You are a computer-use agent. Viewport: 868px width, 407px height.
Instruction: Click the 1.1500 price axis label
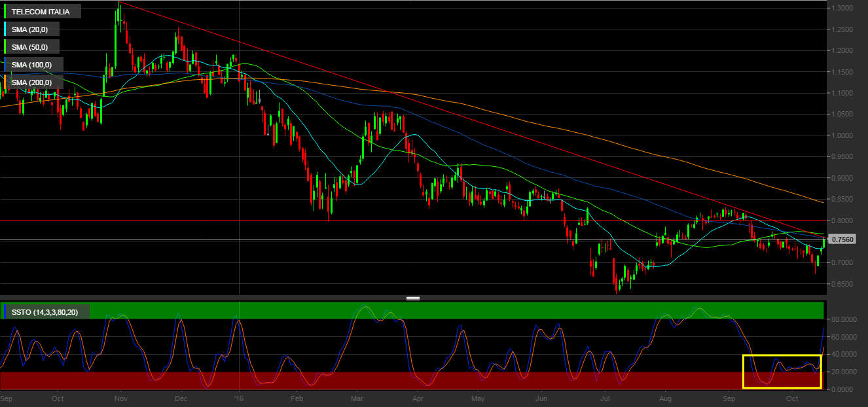842,72
